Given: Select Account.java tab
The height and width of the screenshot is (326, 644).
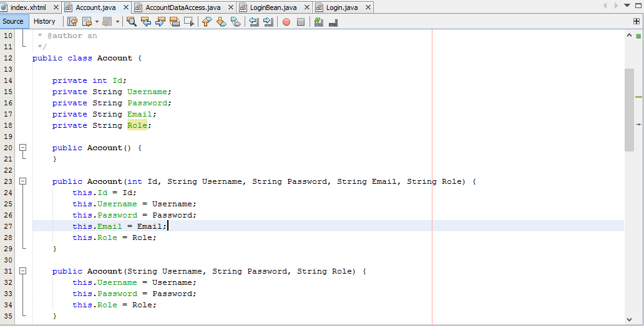Looking at the screenshot, I should click(x=95, y=7).
